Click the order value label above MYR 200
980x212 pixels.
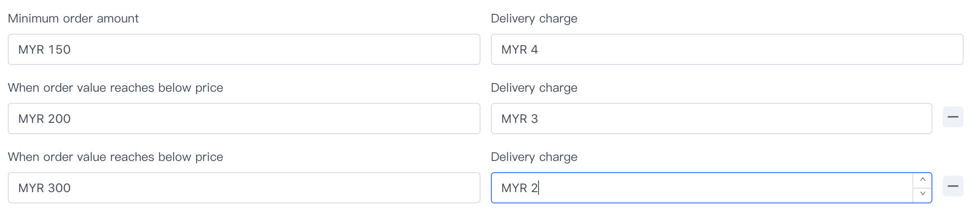pyautogui.click(x=115, y=88)
